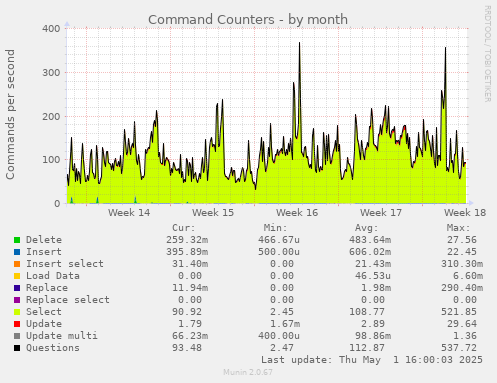Viewport: 497px width, 383px height.
Task: Click the 'Questions' legend label
Action: pyautogui.click(x=53, y=348)
